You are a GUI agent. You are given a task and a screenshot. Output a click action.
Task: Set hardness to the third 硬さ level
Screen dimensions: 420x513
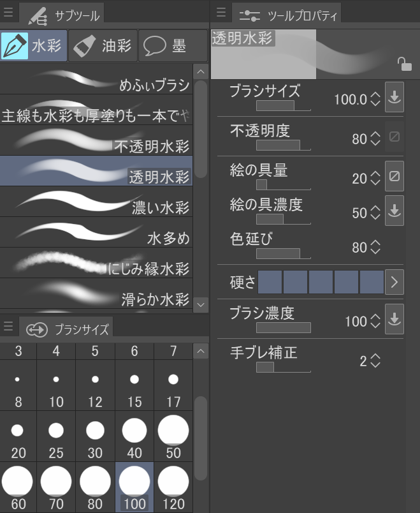321,281
